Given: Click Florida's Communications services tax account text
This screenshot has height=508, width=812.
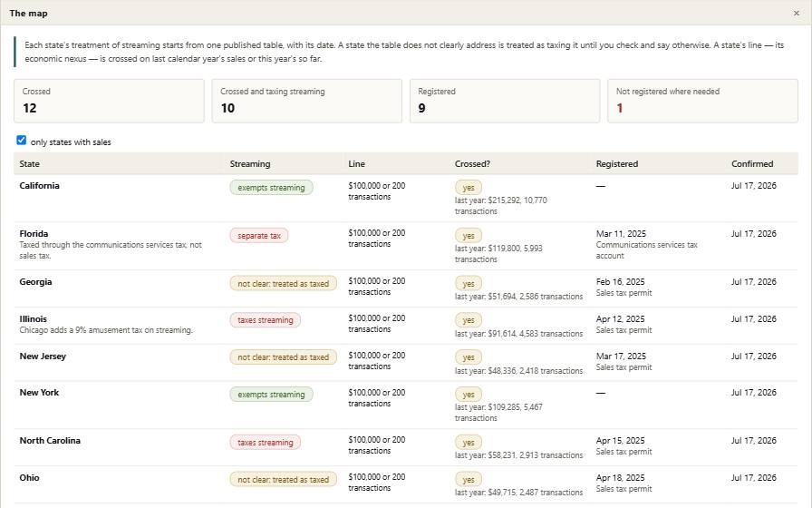Looking at the screenshot, I should coord(647,250).
